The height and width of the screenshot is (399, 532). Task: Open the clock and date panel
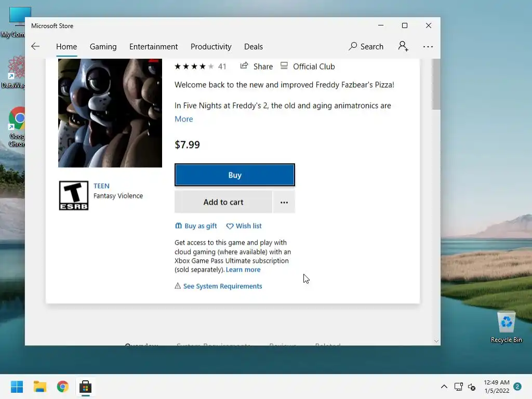point(497,387)
